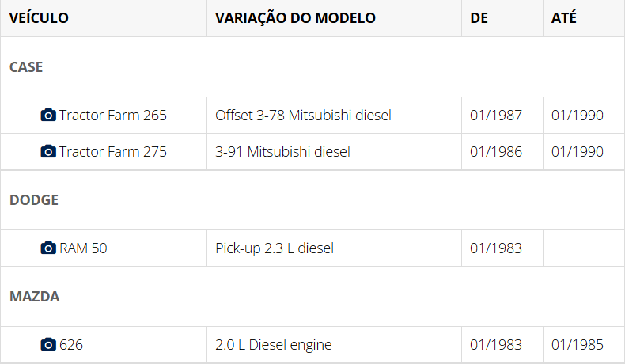Click the Offset 3-78 Mitsubishi diesel cell
The image size is (625, 364).
pos(303,116)
